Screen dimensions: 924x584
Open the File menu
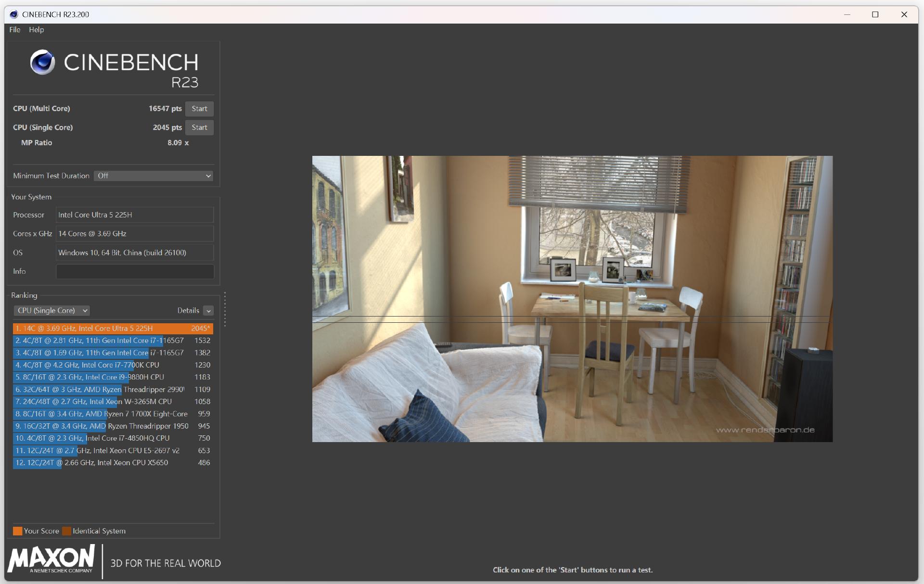(14, 30)
